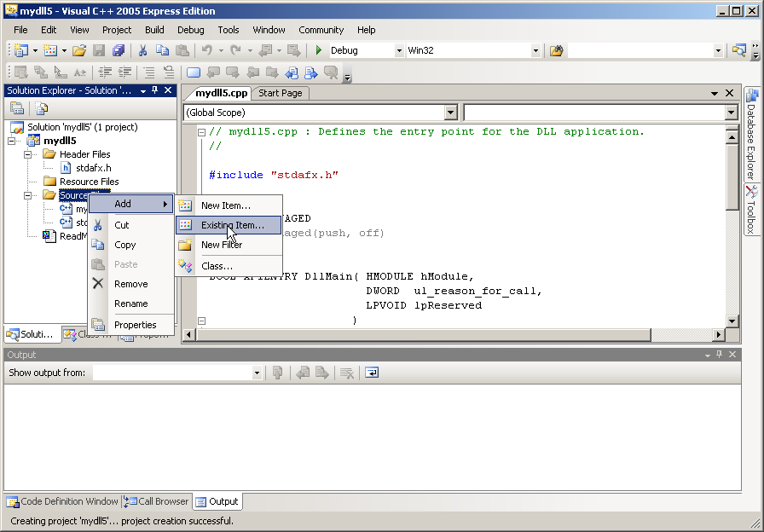This screenshot has height=532, width=764.
Task: Click Remove in the context menu
Action: [x=130, y=284]
